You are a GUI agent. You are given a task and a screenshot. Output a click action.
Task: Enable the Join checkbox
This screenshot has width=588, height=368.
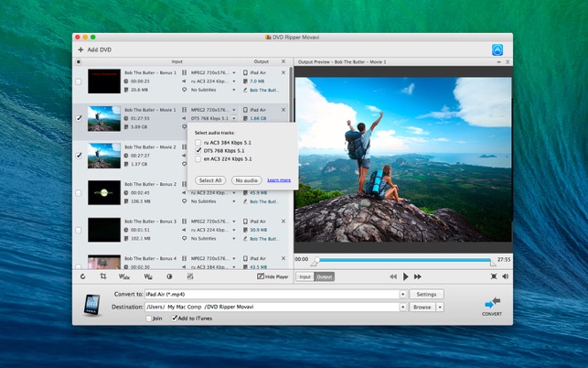click(x=149, y=319)
